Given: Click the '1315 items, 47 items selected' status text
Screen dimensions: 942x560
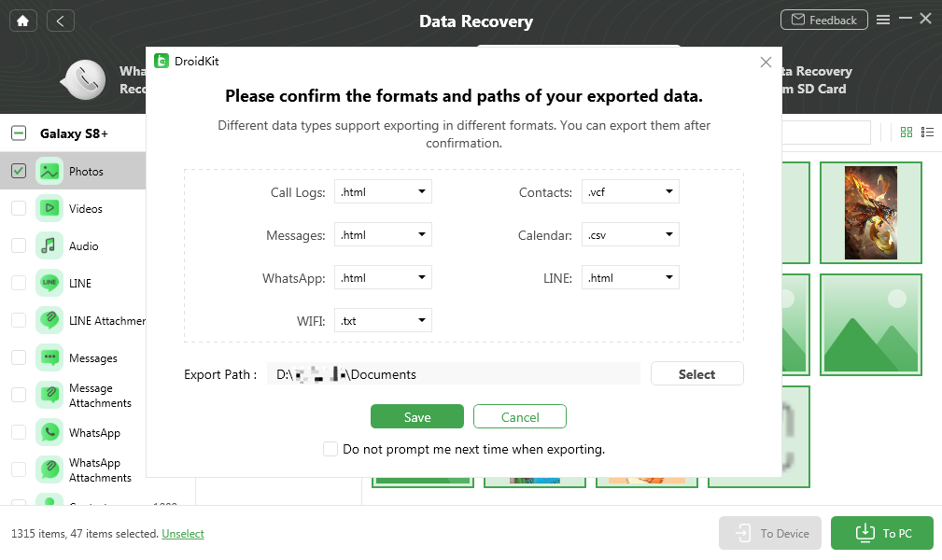Looking at the screenshot, I should (85, 534).
